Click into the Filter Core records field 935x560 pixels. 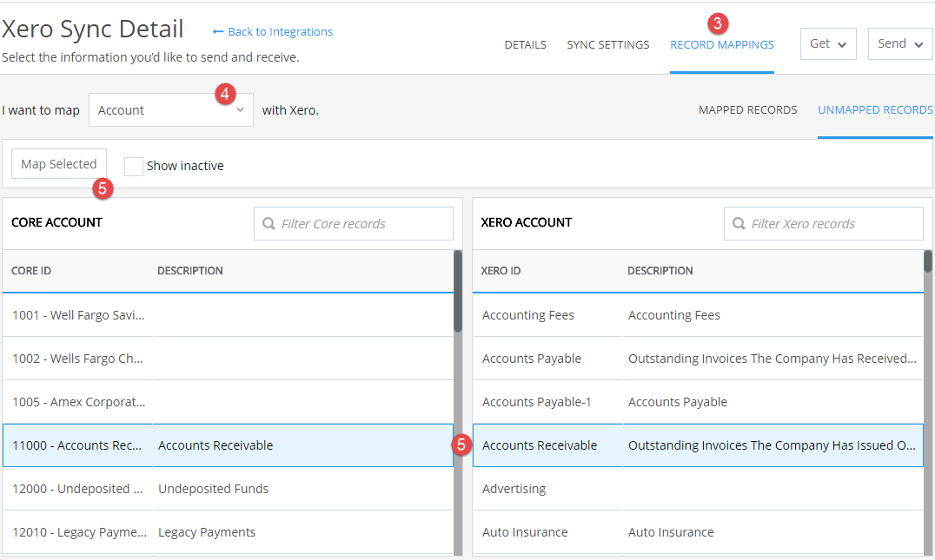354,223
